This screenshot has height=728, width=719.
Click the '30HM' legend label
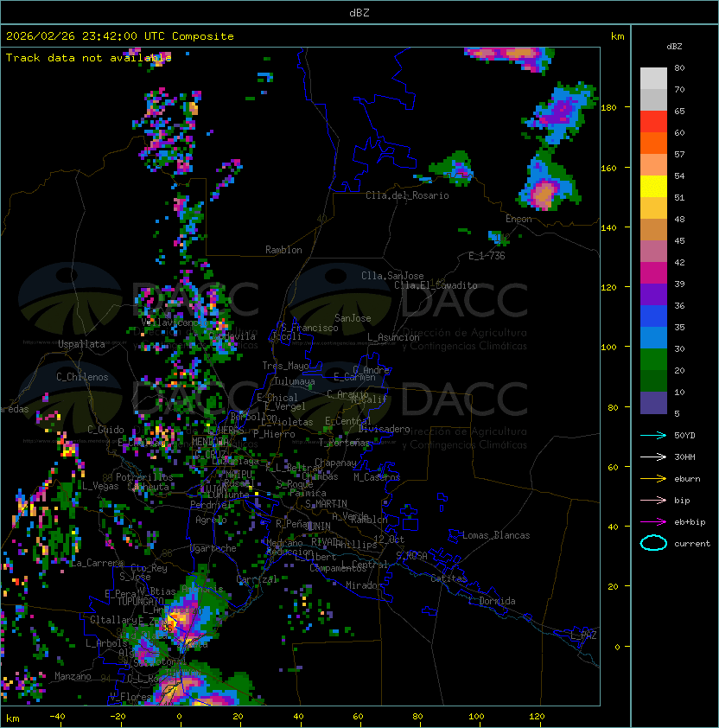[684, 457]
